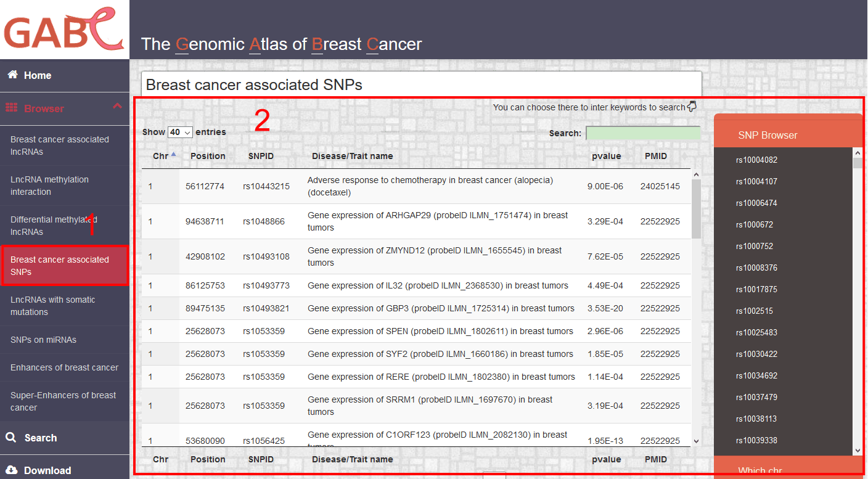Screen dimensions: 868x479
Task: Click the table vertical scrollbar thumb
Action: 696,209
